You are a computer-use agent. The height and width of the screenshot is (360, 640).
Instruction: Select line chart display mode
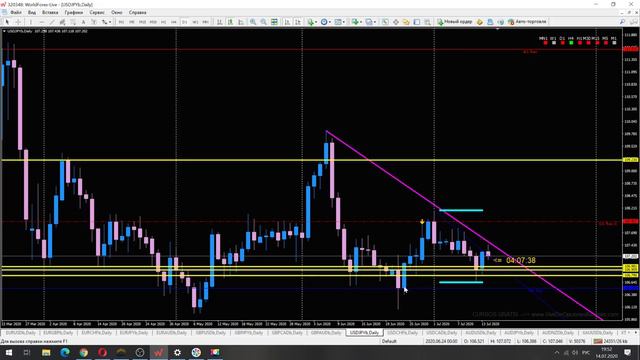241,22
